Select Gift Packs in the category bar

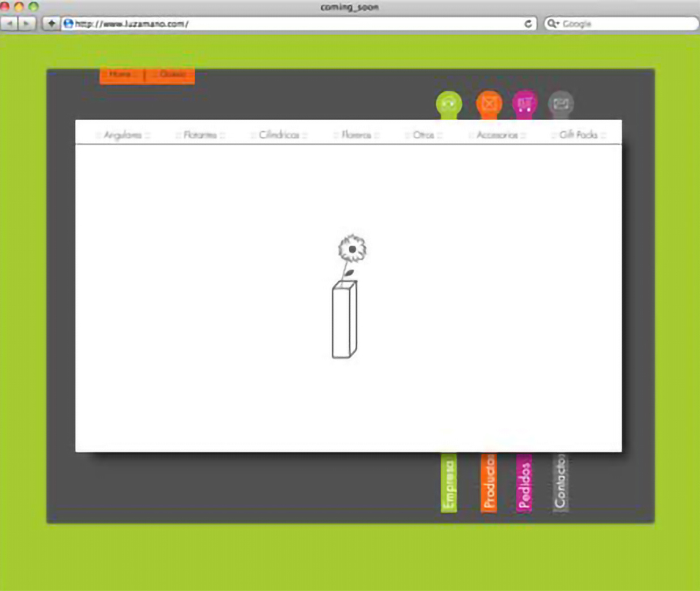pos(578,135)
